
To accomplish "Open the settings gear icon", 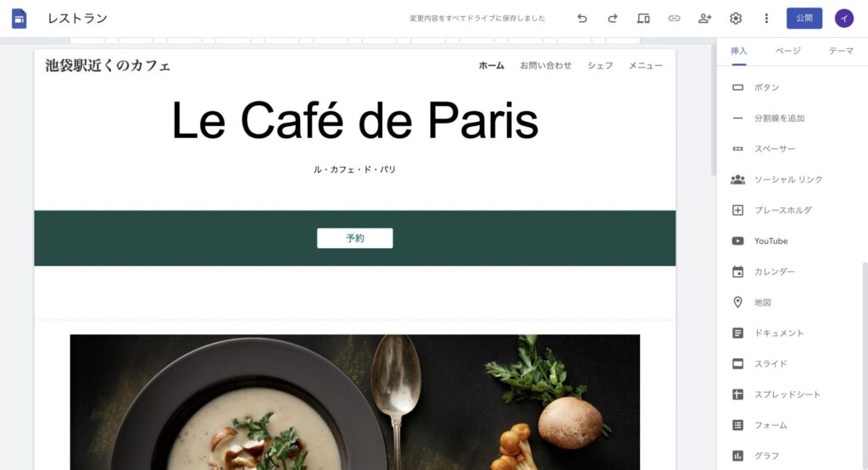I will tap(736, 19).
